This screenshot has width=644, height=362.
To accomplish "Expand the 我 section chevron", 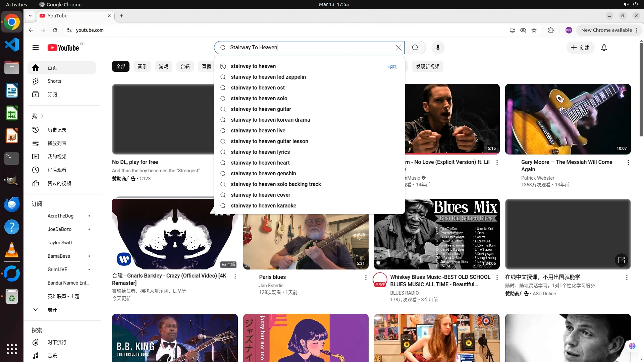I will (x=42, y=116).
